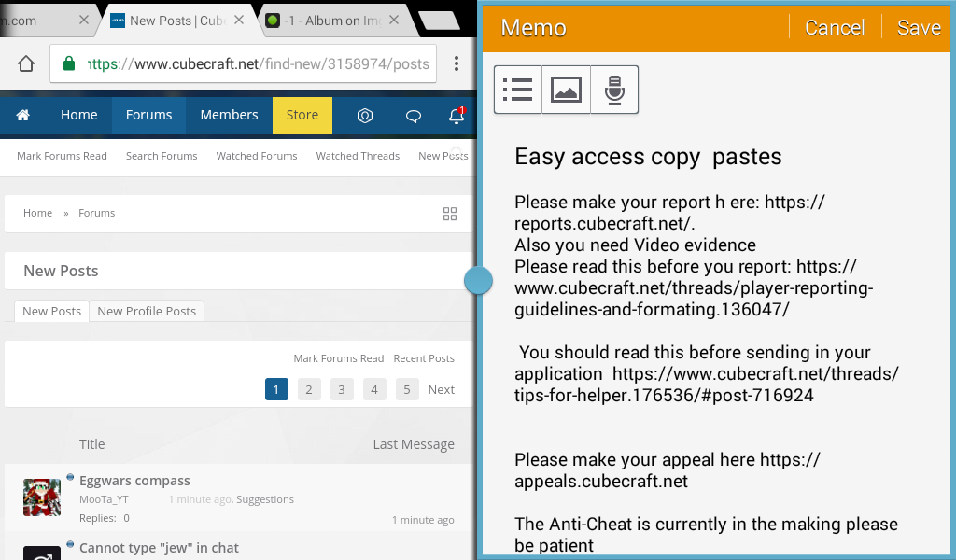This screenshot has height=560, width=956.
Task: Click the 1 minute ago last message timestamp
Action: 423,520
